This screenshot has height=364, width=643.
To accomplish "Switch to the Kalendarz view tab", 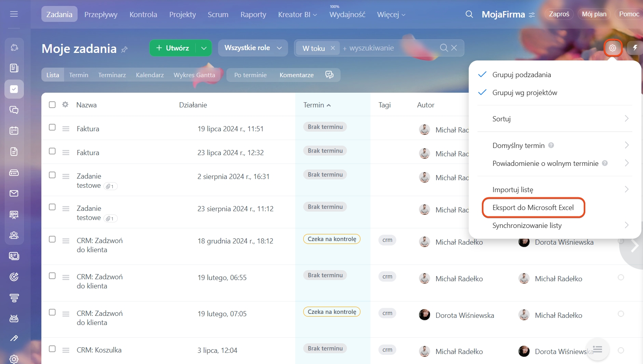I will coord(150,75).
